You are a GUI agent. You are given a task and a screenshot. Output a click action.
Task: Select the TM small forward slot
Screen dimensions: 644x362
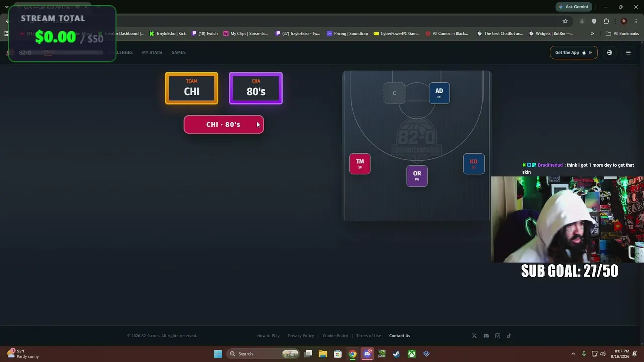[x=360, y=164]
